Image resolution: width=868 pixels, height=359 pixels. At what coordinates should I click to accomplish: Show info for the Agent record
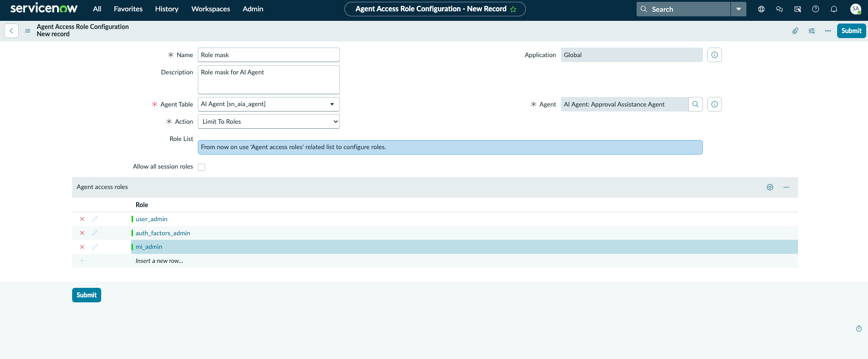(715, 104)
